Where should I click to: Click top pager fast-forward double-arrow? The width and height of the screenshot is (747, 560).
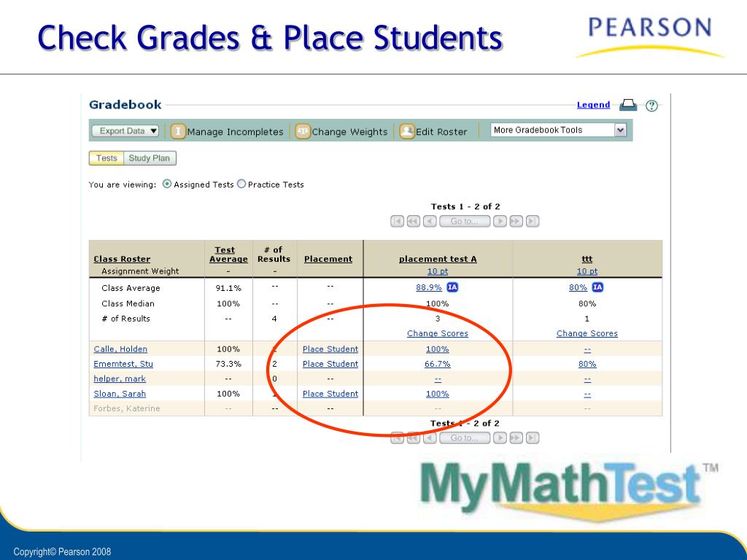(516, 222)
